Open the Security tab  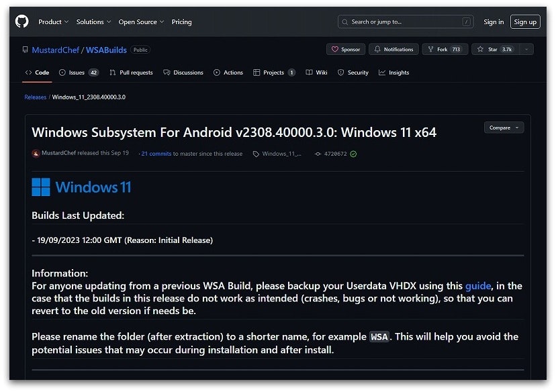point(353,72)
